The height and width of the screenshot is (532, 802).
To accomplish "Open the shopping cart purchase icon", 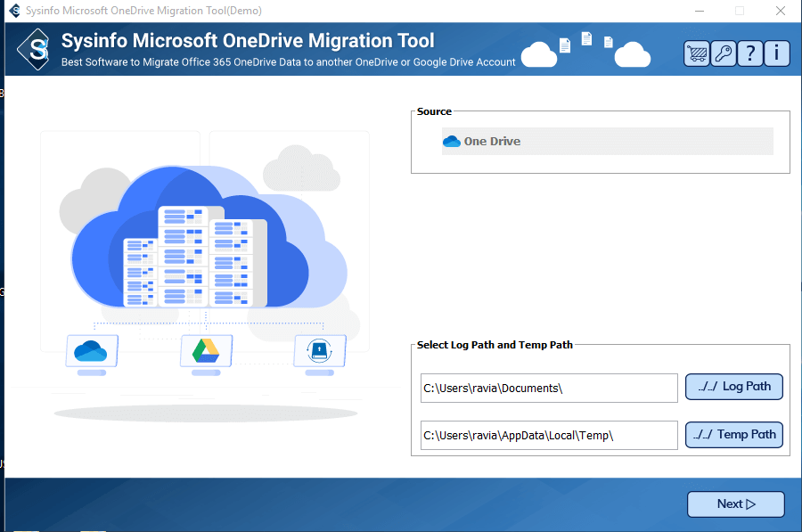I will pos(697,53).
